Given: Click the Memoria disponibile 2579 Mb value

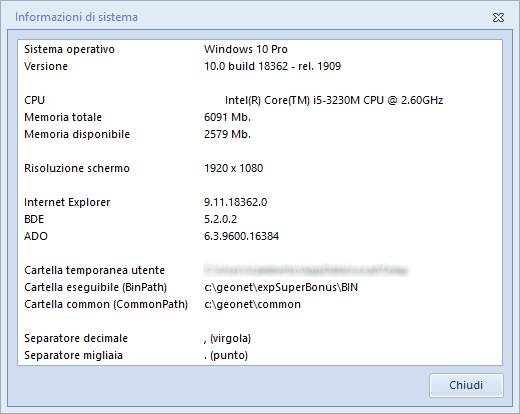Looking at the screenshot, I should click(227, 134).
